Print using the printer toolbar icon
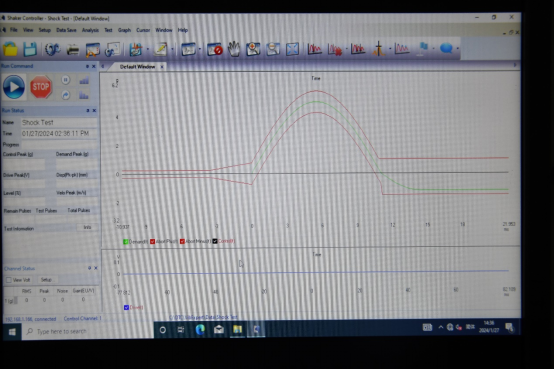 coord(73,49)
